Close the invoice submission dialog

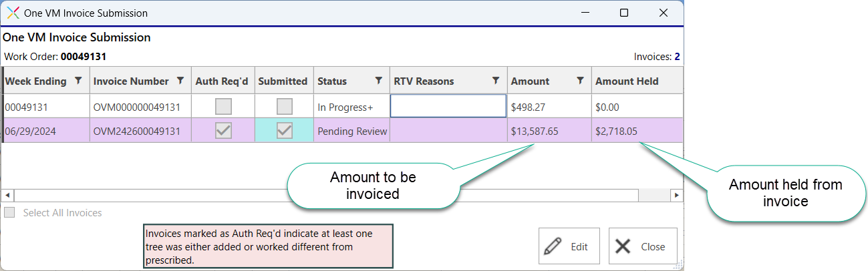tap(643, 246)
